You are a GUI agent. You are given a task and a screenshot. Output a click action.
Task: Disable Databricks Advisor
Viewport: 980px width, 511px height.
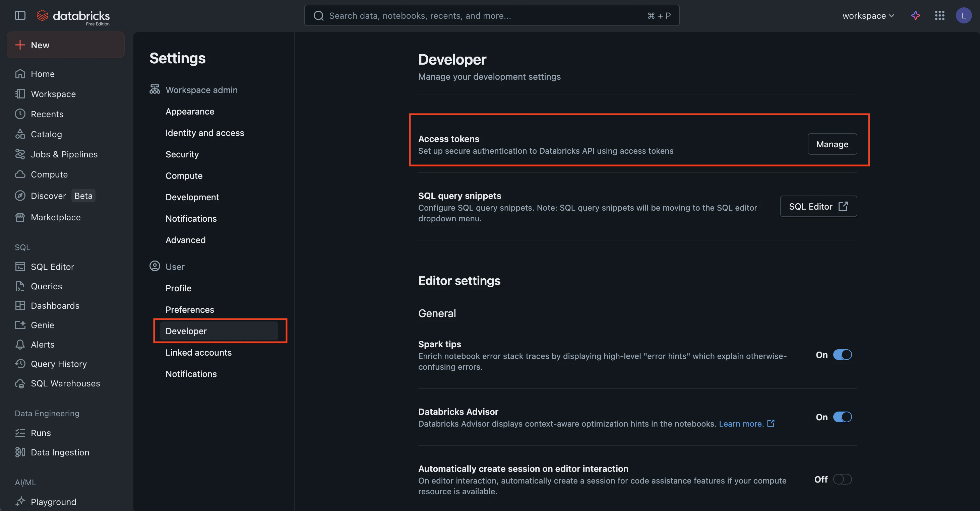[x=842, y=417]
